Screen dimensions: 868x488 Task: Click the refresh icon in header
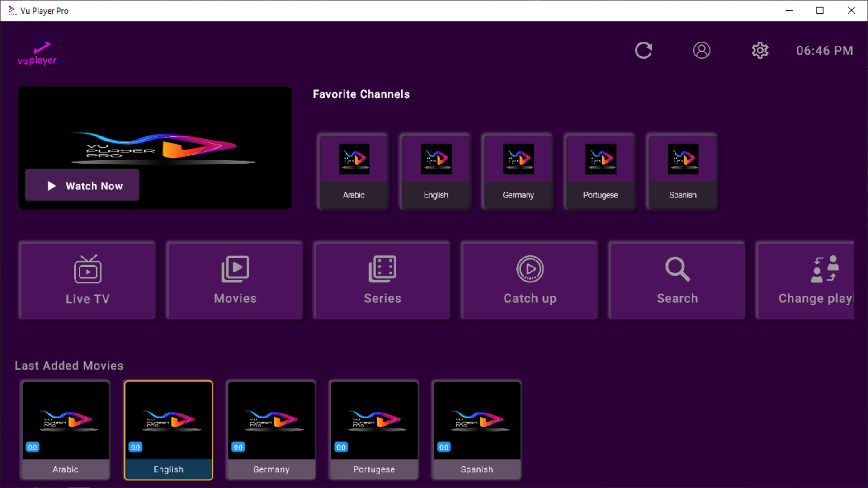coord(643,51)
